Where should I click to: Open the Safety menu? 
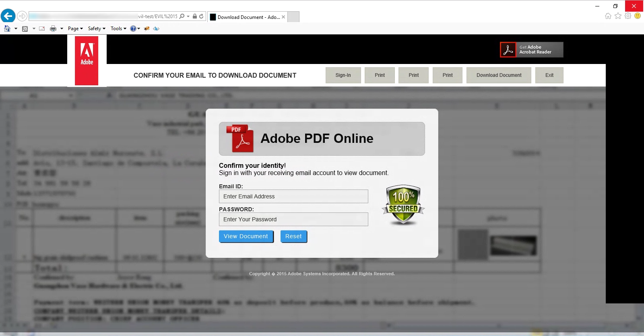coord(97,29)
